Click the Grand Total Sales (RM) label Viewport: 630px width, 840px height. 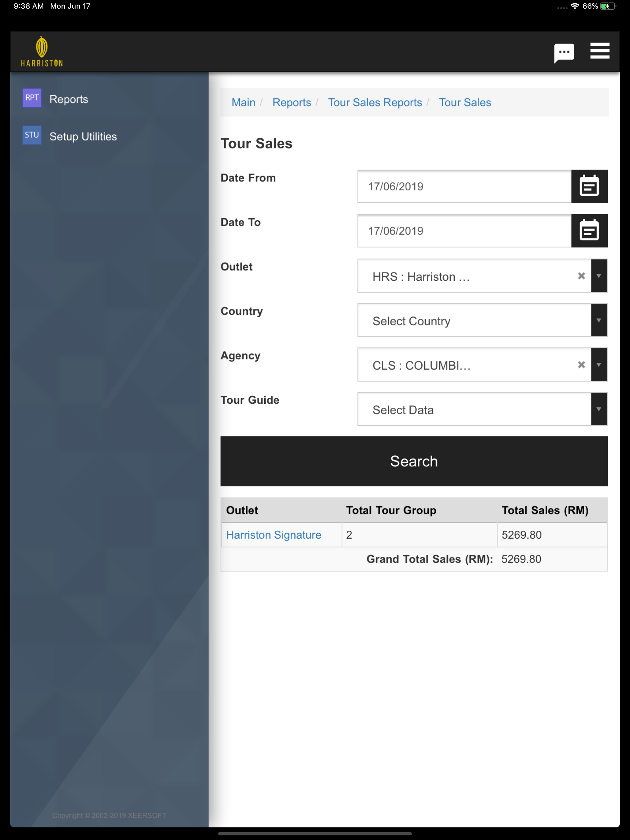429,559
